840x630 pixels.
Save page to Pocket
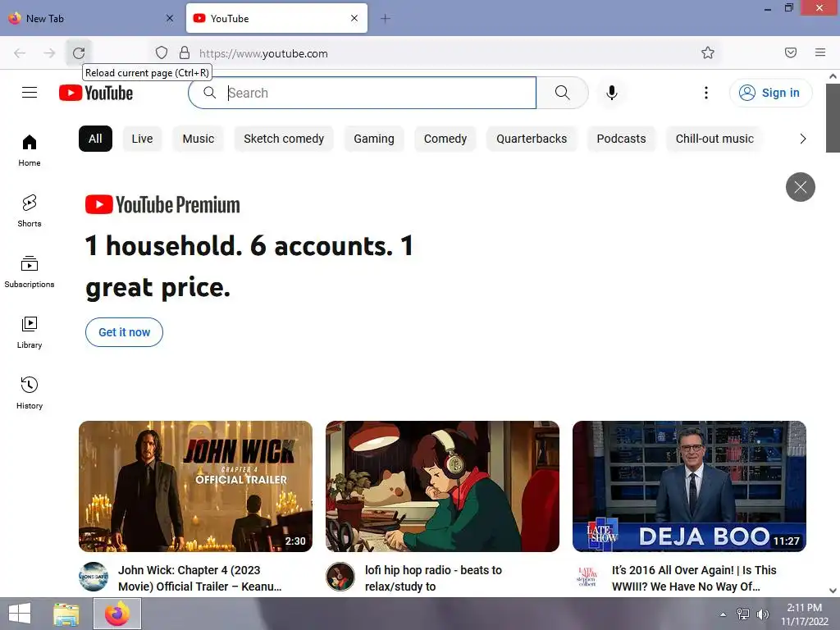[x=791, y=52]
